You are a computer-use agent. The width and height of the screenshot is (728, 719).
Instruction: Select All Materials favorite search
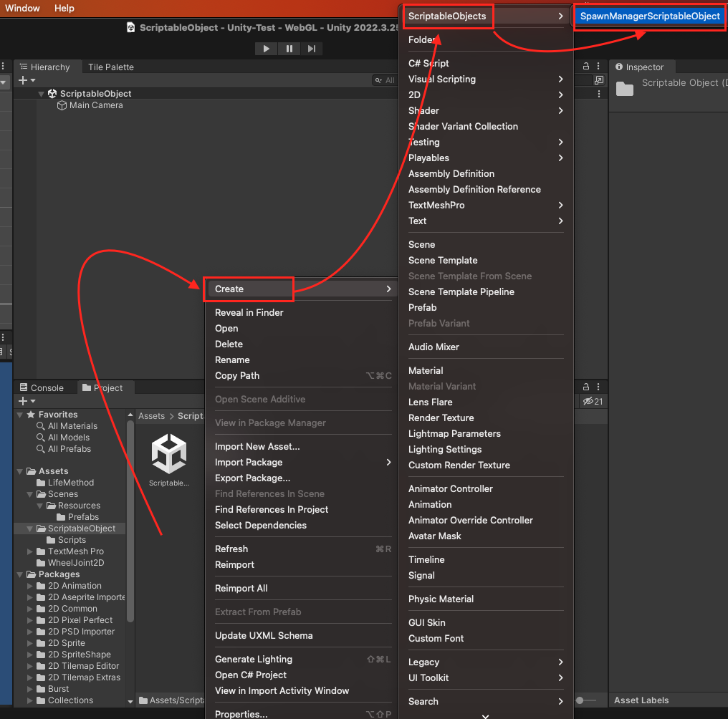tap(67, 426)
